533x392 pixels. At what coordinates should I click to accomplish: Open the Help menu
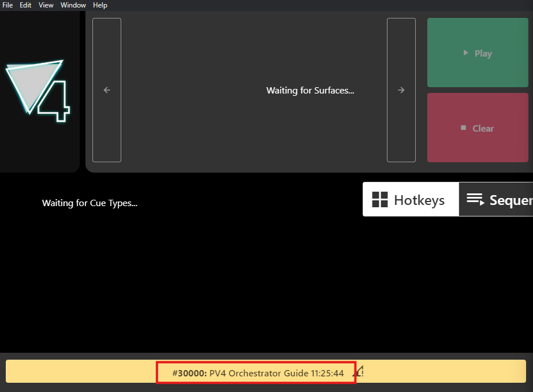point(100,5)
